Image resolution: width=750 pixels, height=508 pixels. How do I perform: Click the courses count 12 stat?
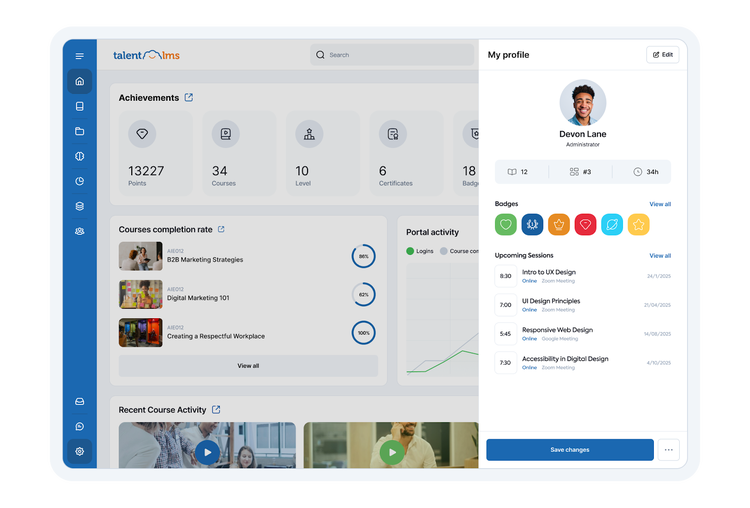518,172
